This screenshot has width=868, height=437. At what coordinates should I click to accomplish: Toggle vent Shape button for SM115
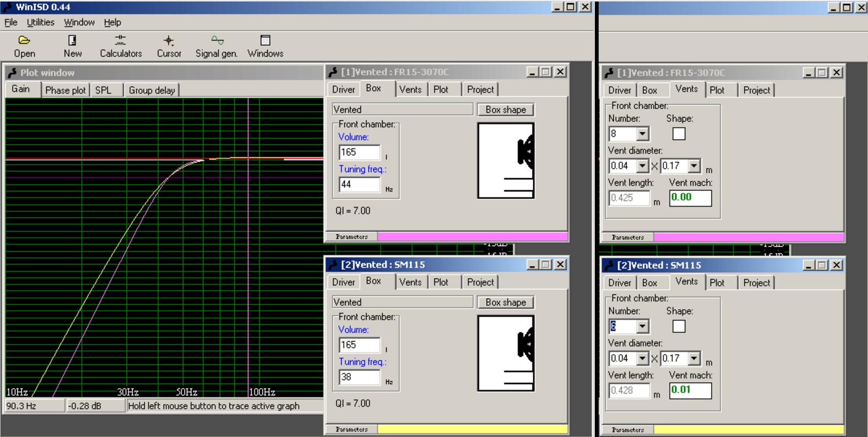(x=679, y=326)
